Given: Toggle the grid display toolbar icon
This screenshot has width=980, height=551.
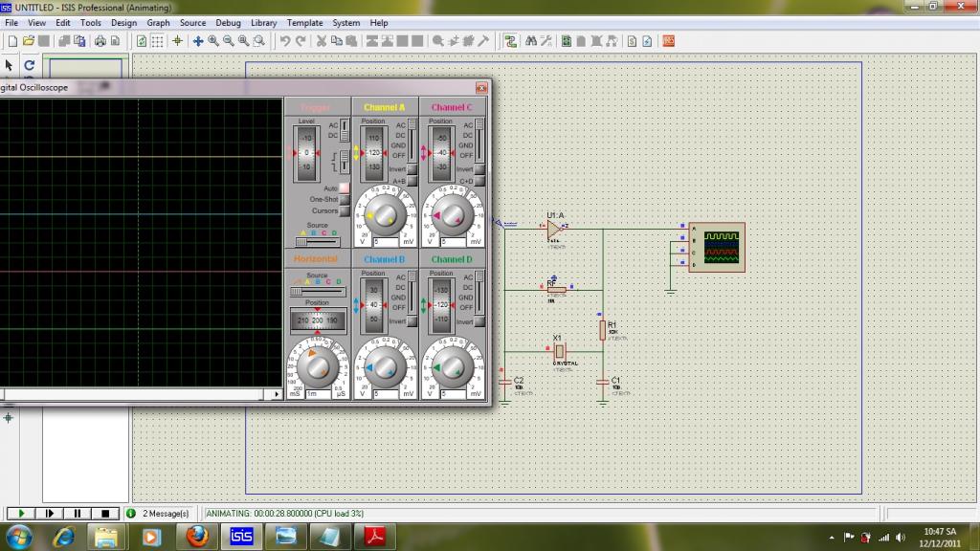Looking at the screenshot, I should pyautogui.click(x=157, y=41).
